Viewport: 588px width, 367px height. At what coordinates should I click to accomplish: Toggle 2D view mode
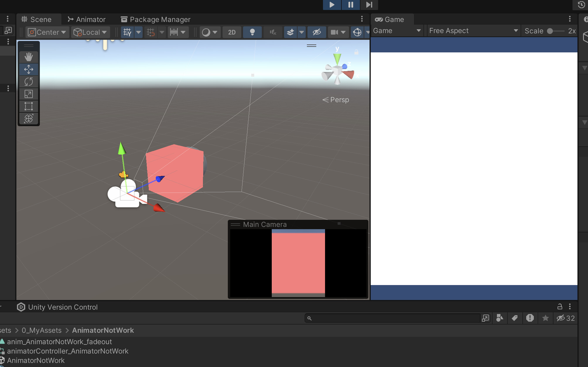click(x=232, y=32)
